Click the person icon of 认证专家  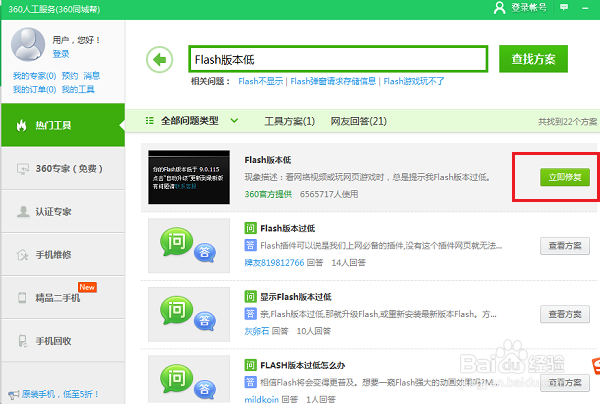tap(23, 212)
